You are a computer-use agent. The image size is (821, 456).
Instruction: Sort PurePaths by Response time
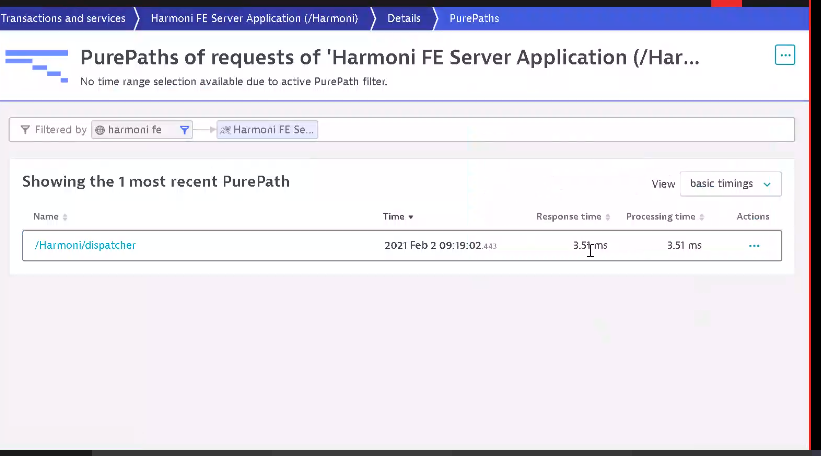click(x=572, y=217)
